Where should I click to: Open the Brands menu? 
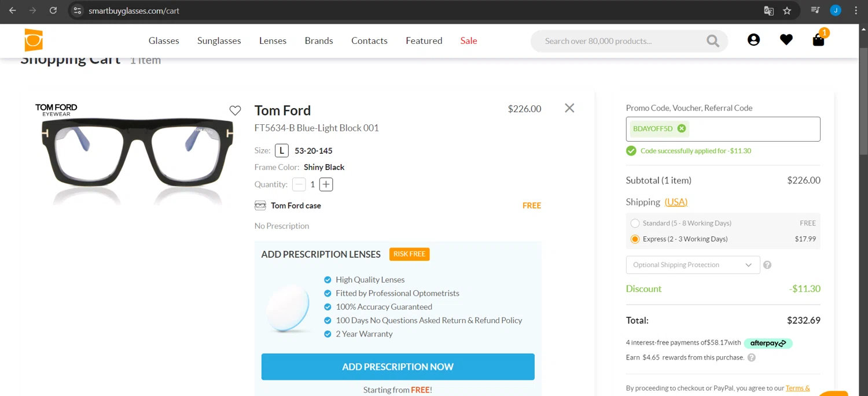(319, 40)
